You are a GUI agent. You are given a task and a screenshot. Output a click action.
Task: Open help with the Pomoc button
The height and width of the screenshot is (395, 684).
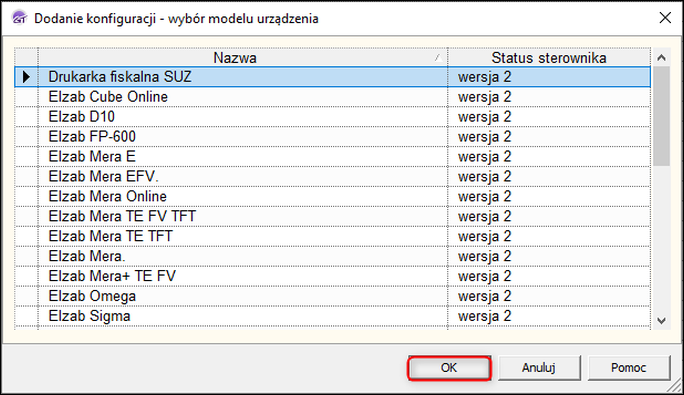click(x=629, y=368)
